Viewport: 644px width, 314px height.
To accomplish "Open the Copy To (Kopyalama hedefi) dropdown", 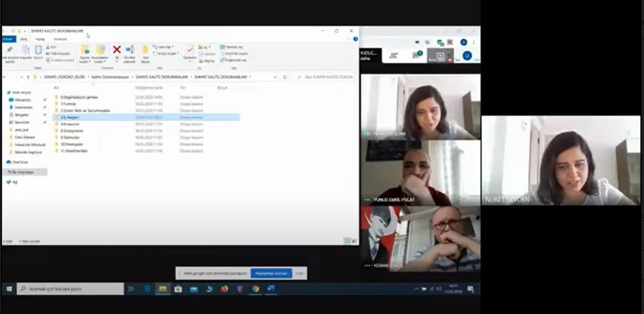I will pos(100,53).
